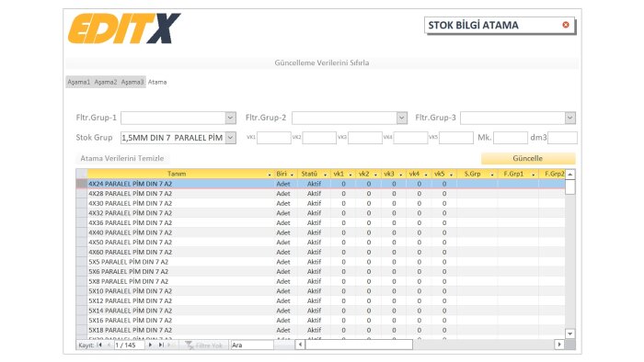The image size is (644, 362).
Task: Open the F.Grp1 column filter arrow
Action: pyautogui.click(x=533, y=175)
